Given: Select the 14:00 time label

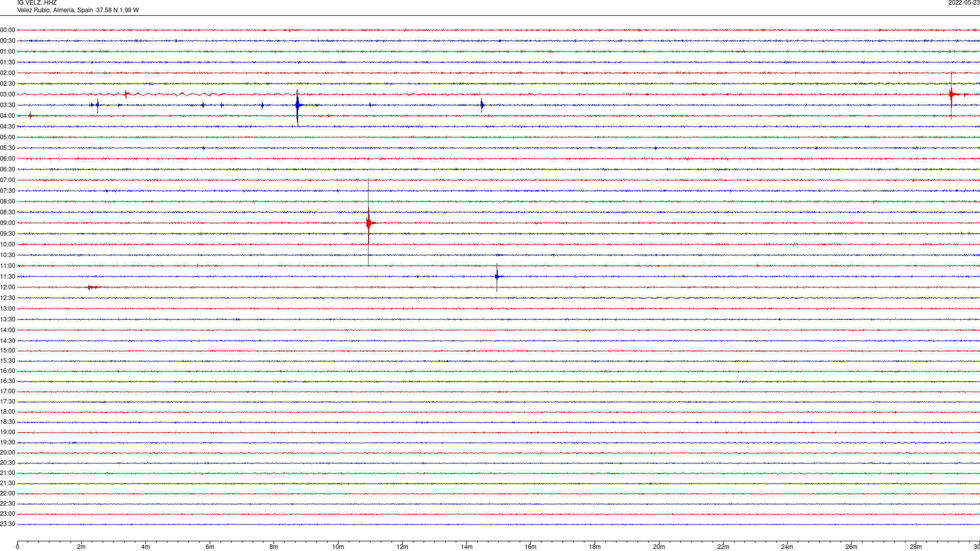Looking at the screenshot, I should coord(8,330).
